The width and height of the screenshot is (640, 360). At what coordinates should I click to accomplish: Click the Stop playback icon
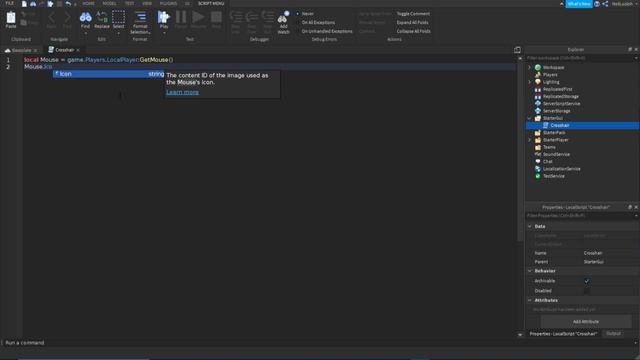(216, 17)
